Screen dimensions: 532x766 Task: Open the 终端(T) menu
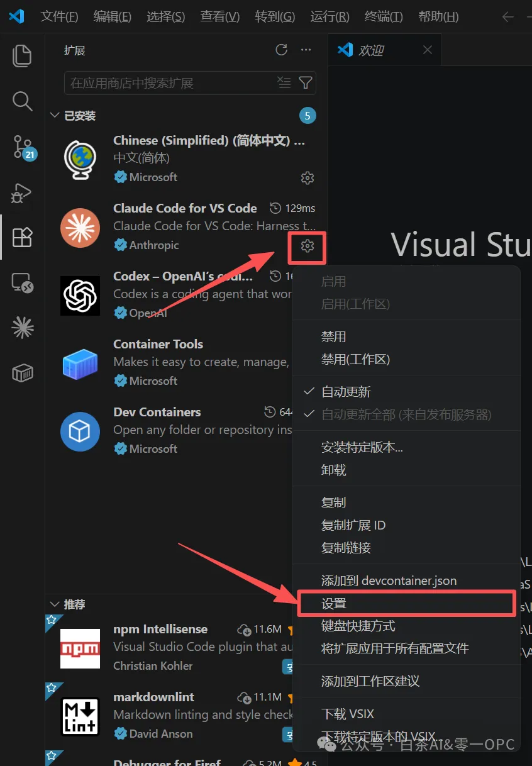point(384,17)
